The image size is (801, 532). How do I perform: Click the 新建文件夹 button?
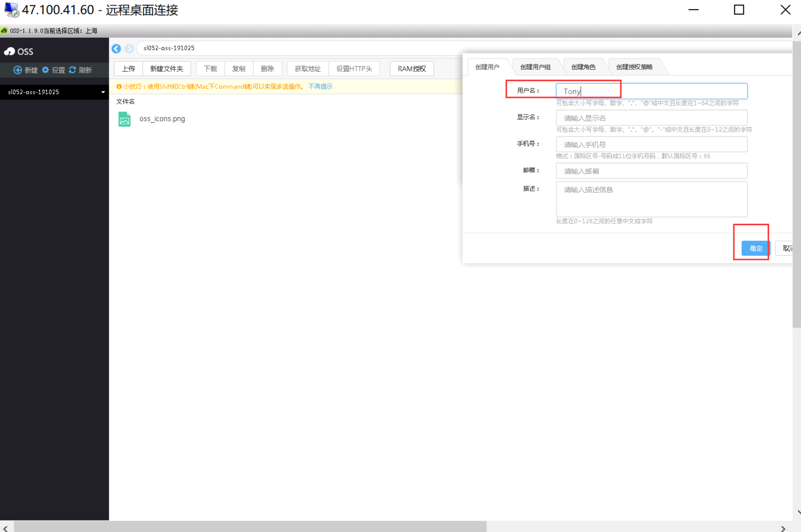(166, 69)
